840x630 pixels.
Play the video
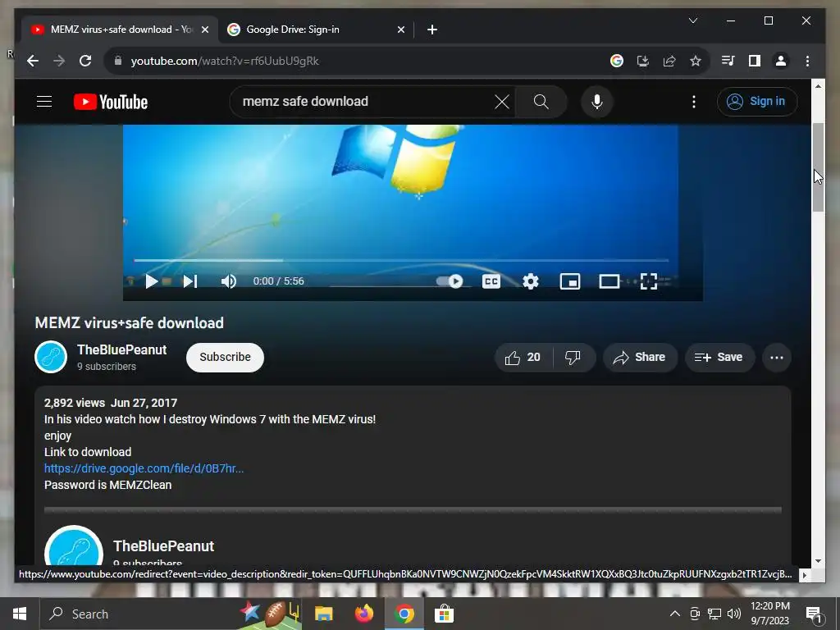pyautogui.click(x=152, y=281)
